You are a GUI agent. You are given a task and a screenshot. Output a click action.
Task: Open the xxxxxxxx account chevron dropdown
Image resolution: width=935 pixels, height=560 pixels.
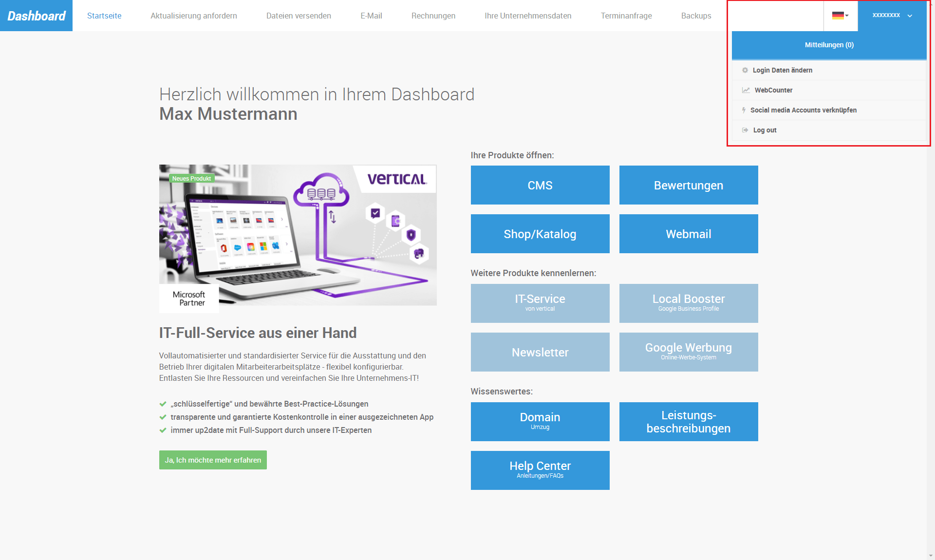tap(910, 16)
